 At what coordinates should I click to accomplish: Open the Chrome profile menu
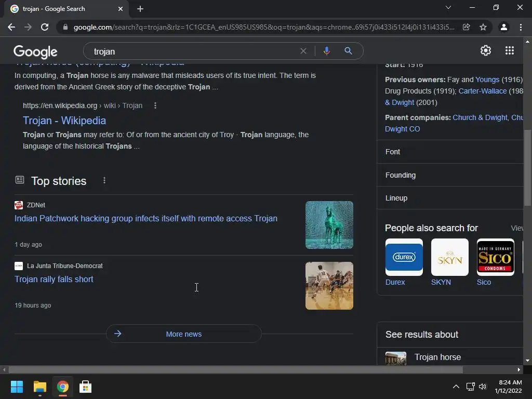pyautogui.click(x=504, y=27)
